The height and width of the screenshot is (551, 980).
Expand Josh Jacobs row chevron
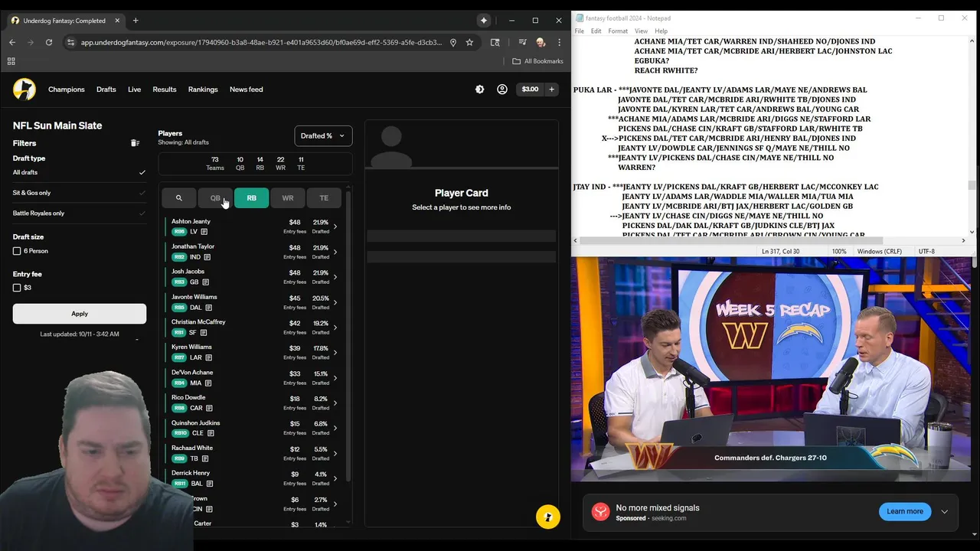(335, 277)
